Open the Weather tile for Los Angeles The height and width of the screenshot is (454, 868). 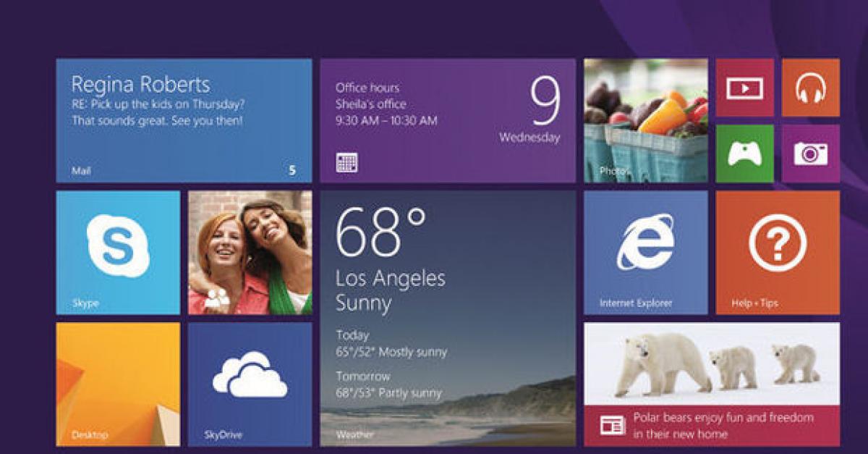[448, 319]
